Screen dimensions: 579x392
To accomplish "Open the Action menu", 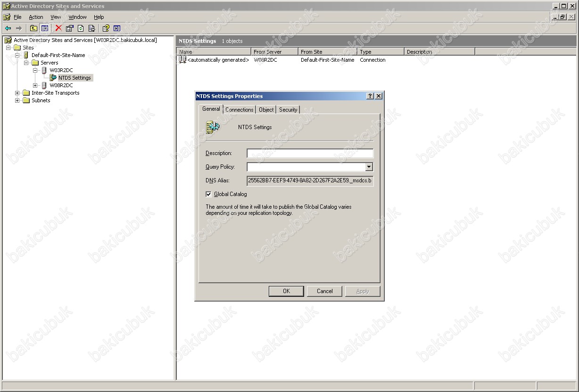I will [36, 17].
